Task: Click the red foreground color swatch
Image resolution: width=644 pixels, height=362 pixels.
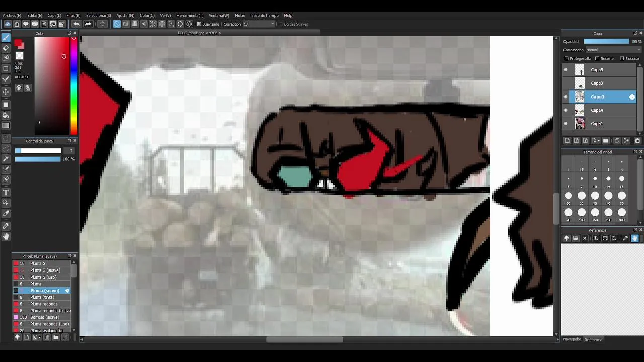Action: point(18,44)
